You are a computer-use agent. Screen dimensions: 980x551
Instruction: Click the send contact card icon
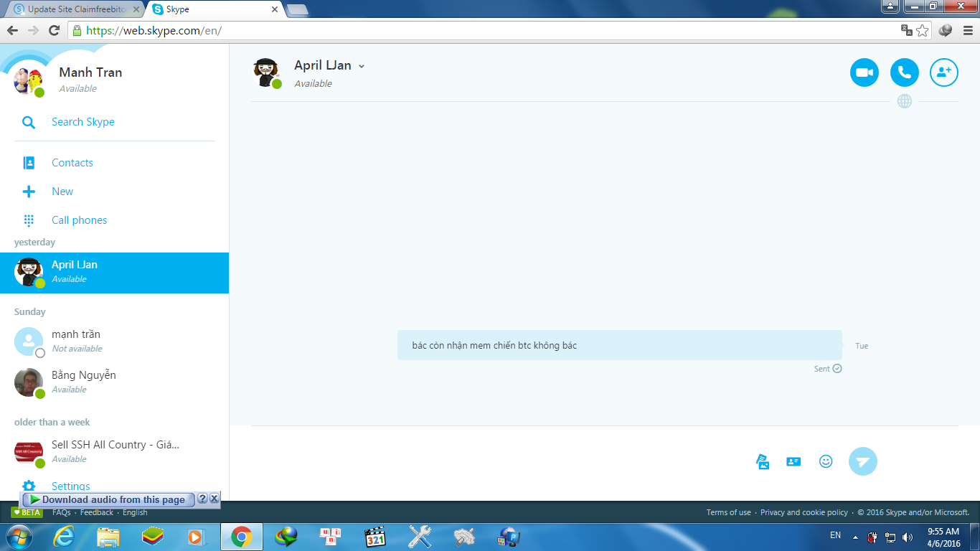point(793,462)
